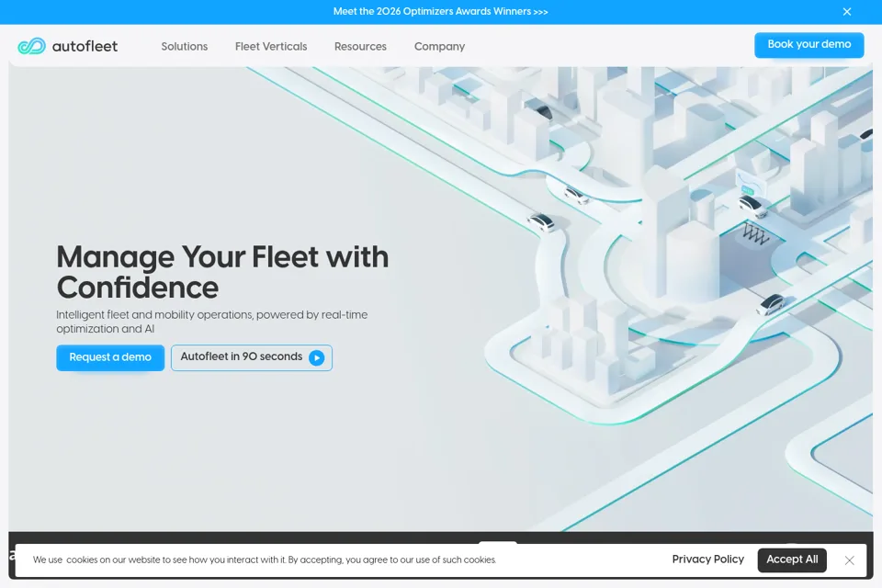Click the Manage Your Fleet with Confidence heading
Viewport: 882px width, 588px height.
[x=222, y=272]
